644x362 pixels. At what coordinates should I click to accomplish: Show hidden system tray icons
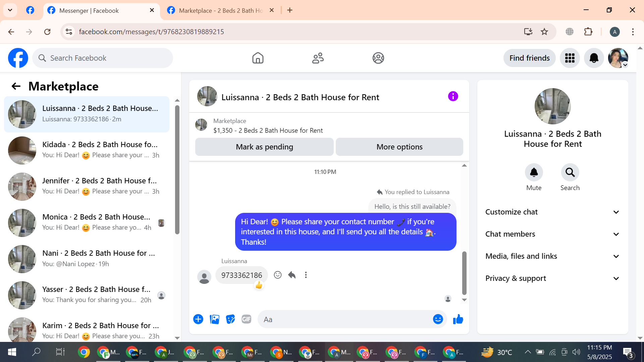(x=528, y=352)
